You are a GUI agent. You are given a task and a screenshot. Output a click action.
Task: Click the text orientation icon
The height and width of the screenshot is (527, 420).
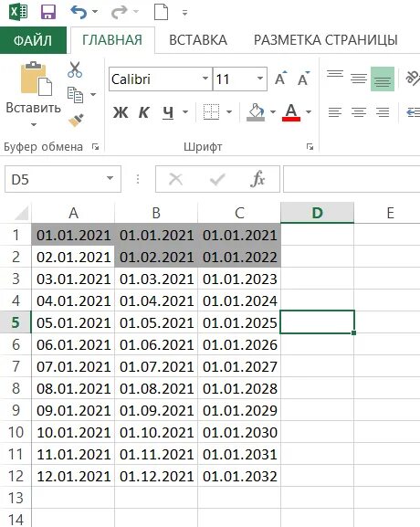(x=413, y=78)
